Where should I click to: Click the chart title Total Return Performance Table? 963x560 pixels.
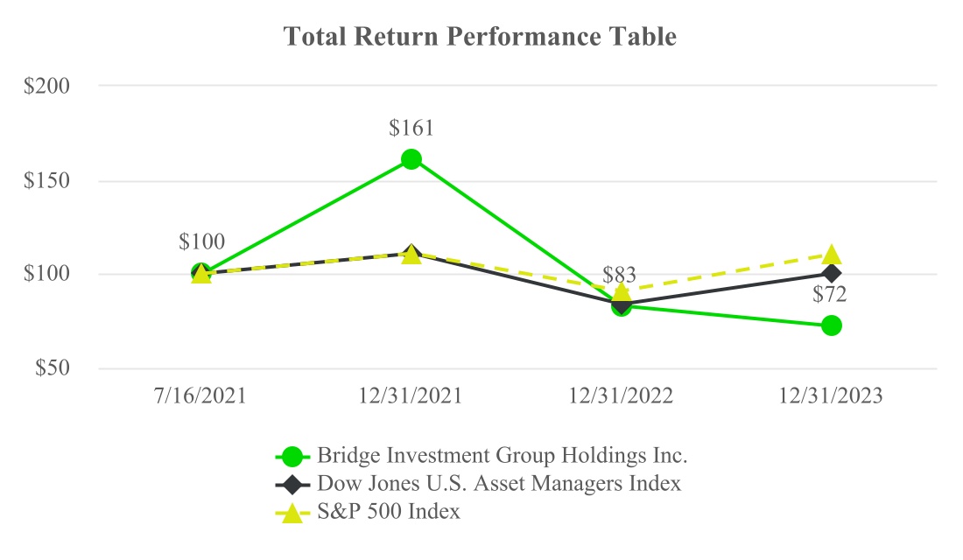(481, 37)
